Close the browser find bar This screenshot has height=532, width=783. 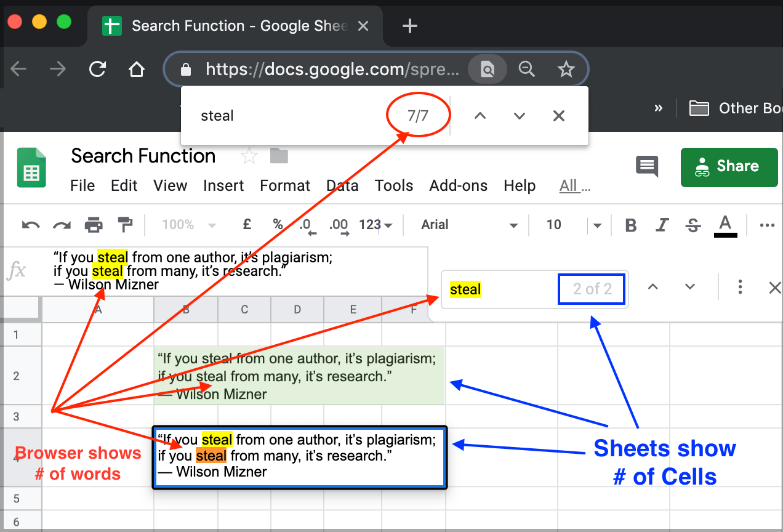559,116
